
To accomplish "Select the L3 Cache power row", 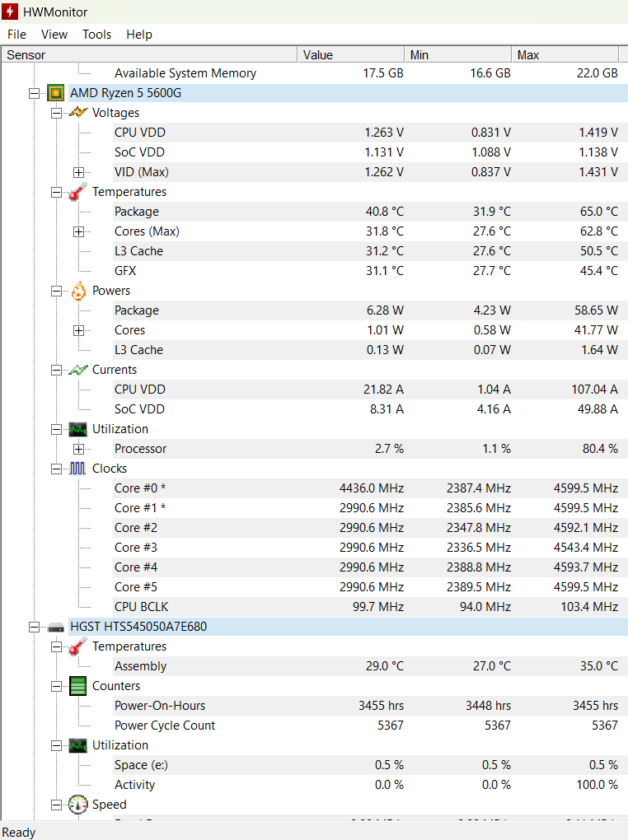I will coord(369,350).
